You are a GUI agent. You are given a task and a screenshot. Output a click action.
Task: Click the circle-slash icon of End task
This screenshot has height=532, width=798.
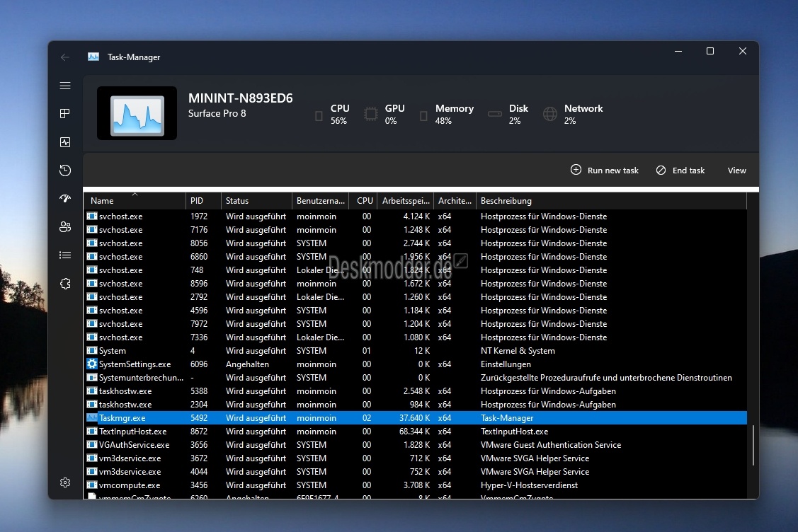coord(661,170)
